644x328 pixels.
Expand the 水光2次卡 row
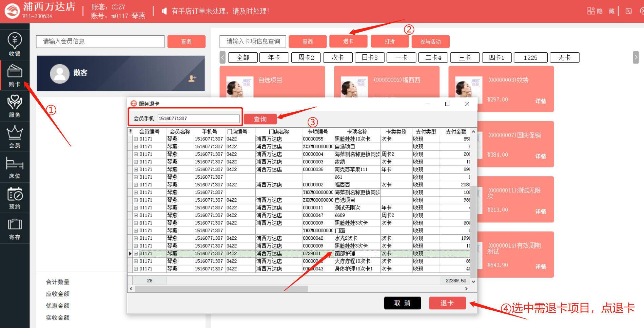click(x=136, y=238)
